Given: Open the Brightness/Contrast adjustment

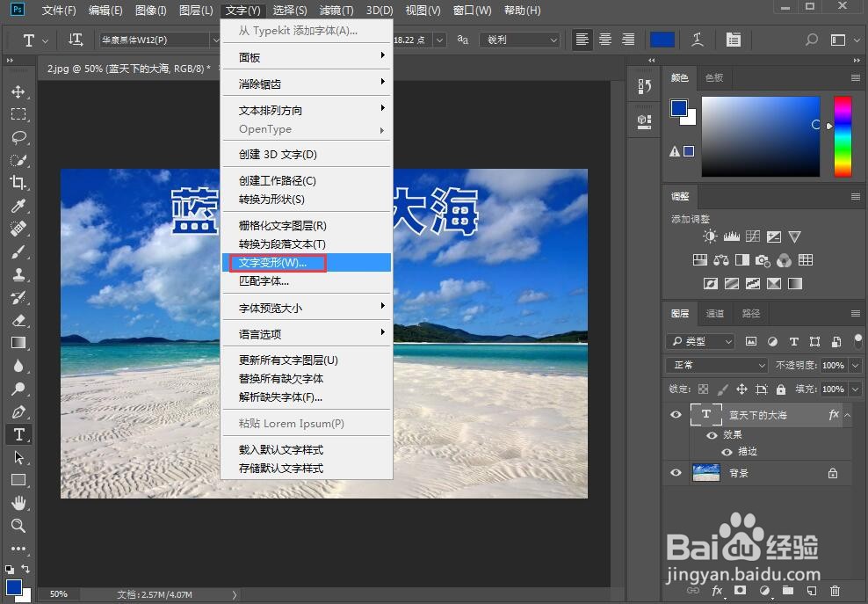Looking at the screenshot, I should point(710,237).
